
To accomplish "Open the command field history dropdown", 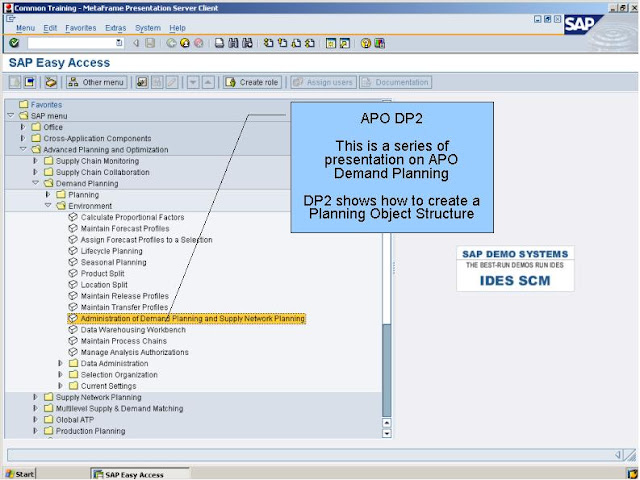I will coord(119,43).
